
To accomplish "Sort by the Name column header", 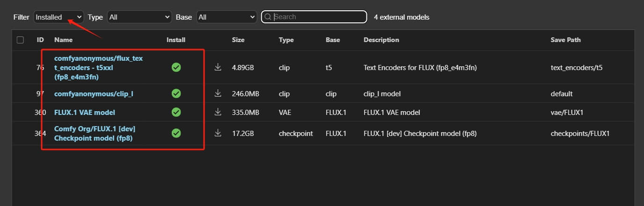I will click(x=63, y=40).
